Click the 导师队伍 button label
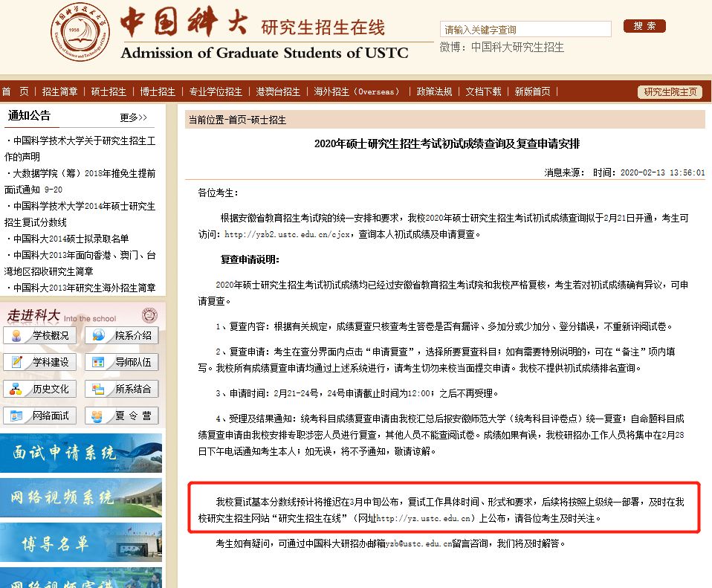 tap(133, 362)
